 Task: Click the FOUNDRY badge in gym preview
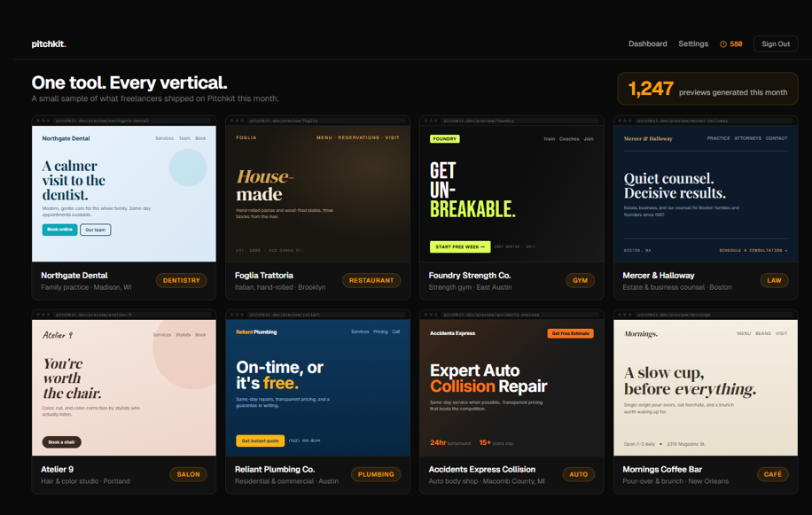pyautogui.click(x=444, y=138)
